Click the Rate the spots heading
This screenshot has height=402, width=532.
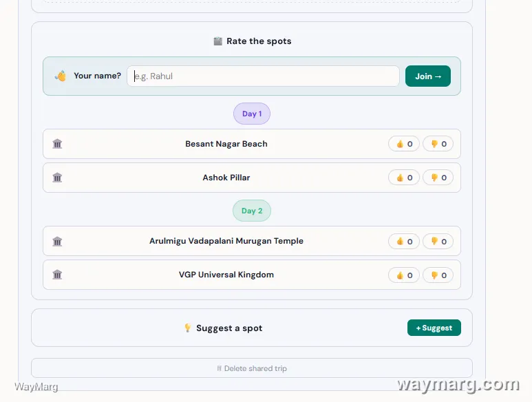pyautogui.click(x=259, y=41)
